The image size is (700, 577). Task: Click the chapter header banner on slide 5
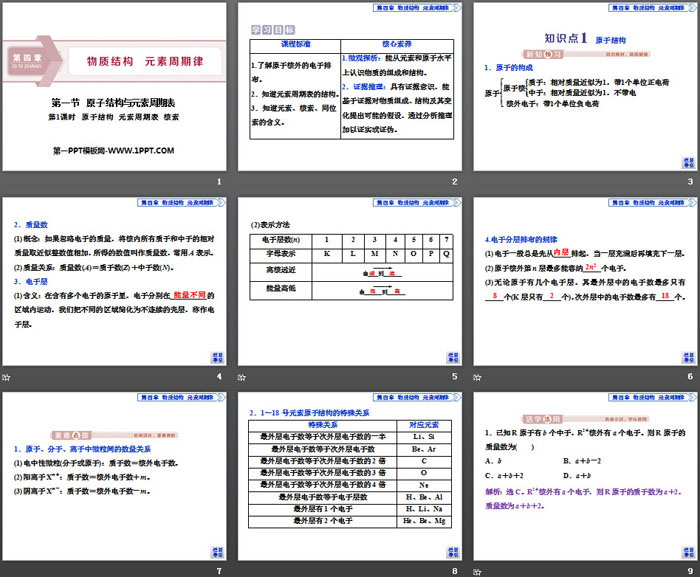coord(417,203)
